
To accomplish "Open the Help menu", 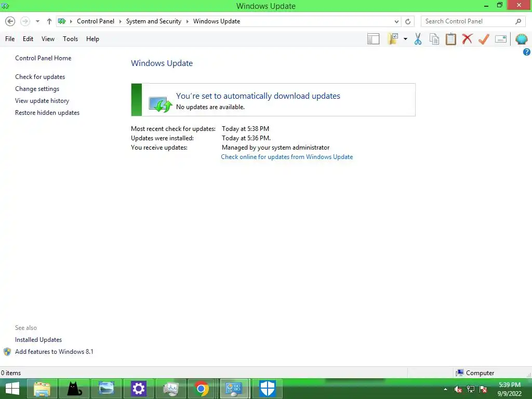I will pos(92,38).
